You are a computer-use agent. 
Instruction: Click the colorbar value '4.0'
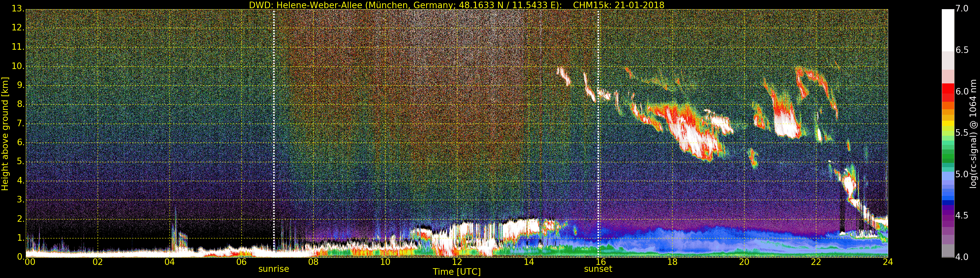pyautogui.click(x=962, y=257)
